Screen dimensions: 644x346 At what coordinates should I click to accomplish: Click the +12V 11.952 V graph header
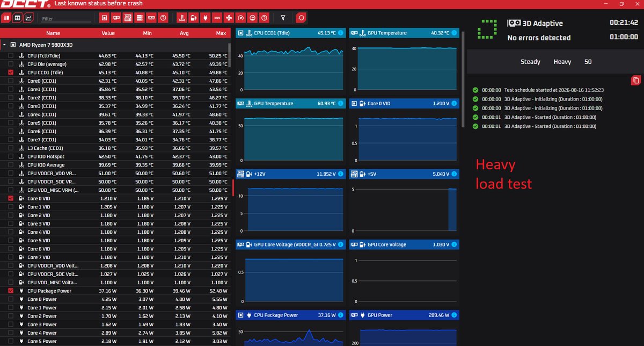coord(290,174)
